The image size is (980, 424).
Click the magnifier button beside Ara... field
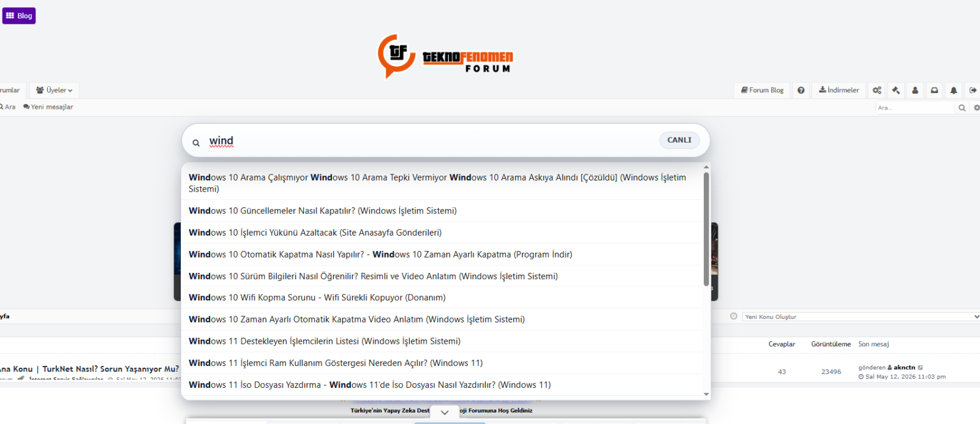tap(962, 108)
